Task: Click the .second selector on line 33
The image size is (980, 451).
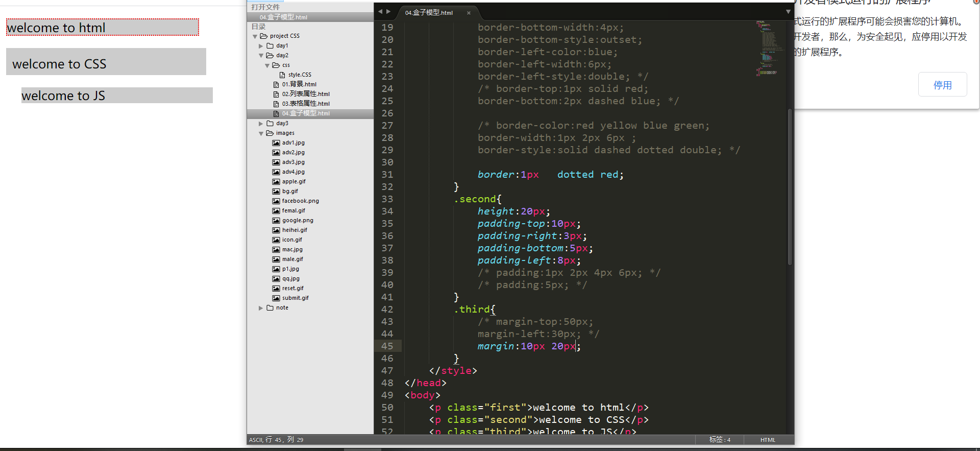Action: (475, 199)
